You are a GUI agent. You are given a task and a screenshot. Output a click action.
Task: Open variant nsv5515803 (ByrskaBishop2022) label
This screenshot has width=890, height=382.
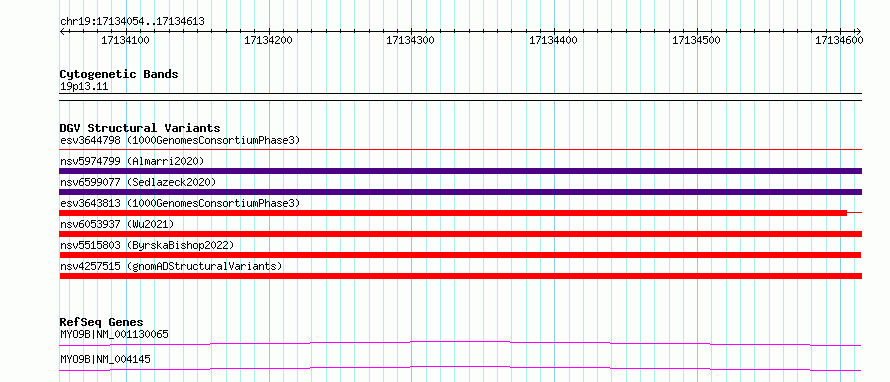pos(147,245)
